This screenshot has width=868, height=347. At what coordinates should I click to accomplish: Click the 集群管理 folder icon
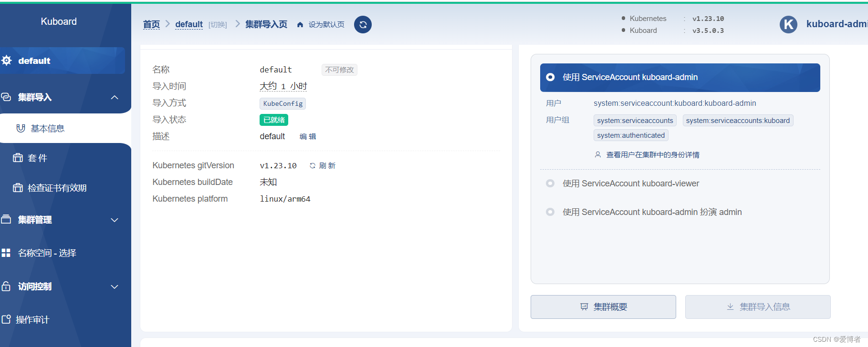click(x=6, y=220)
